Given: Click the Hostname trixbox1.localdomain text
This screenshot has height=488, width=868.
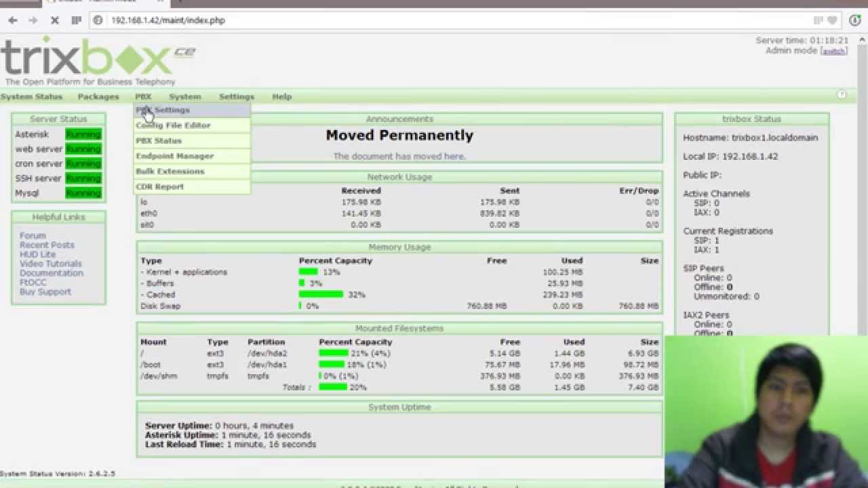Looking at the screenshot, I should [750, 138].
